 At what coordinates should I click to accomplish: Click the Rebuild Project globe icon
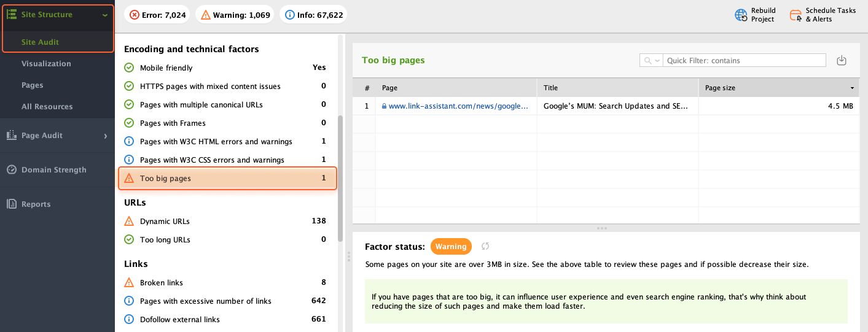741,15
